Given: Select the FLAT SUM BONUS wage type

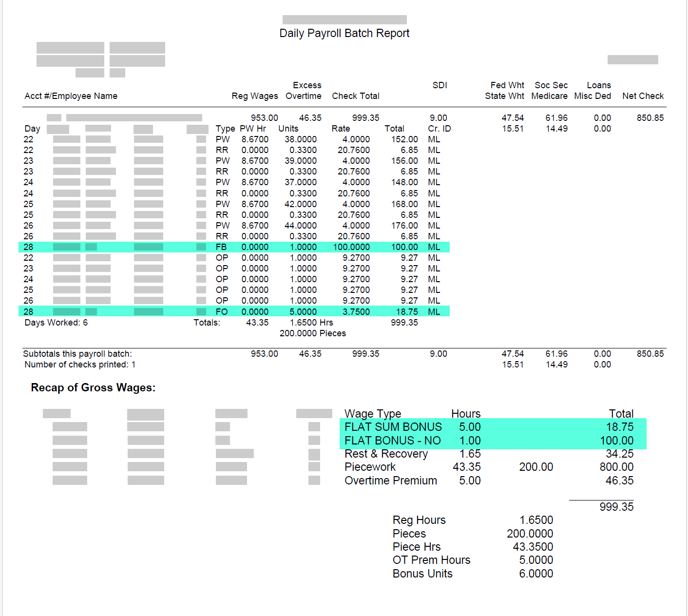Looking at the screenshot, I should coord(393,427).
